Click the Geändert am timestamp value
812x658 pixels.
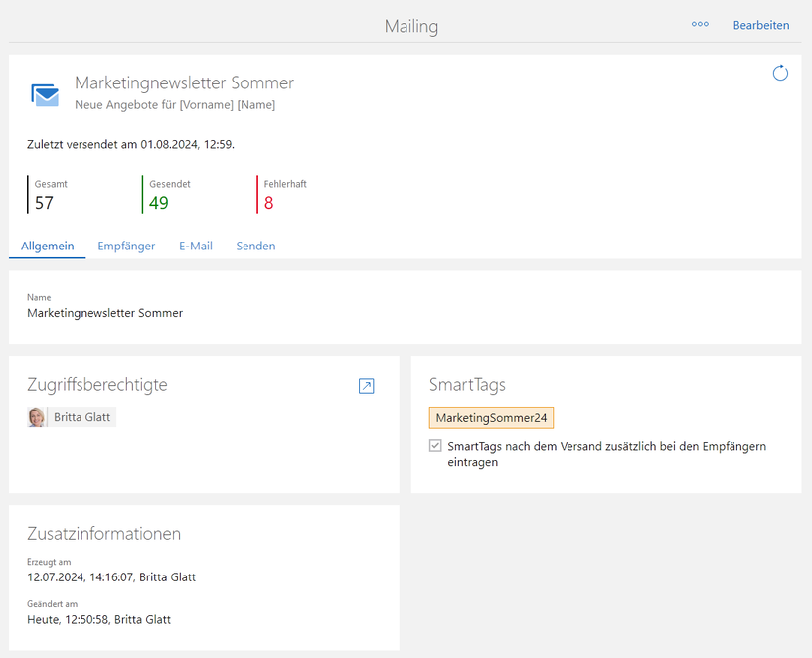pos(98,619)
